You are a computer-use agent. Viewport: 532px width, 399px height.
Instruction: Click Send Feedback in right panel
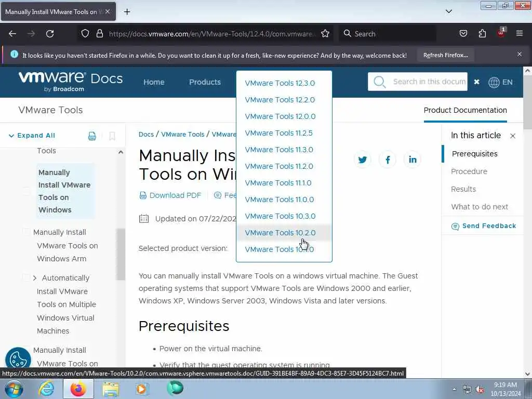pos(484,226)
